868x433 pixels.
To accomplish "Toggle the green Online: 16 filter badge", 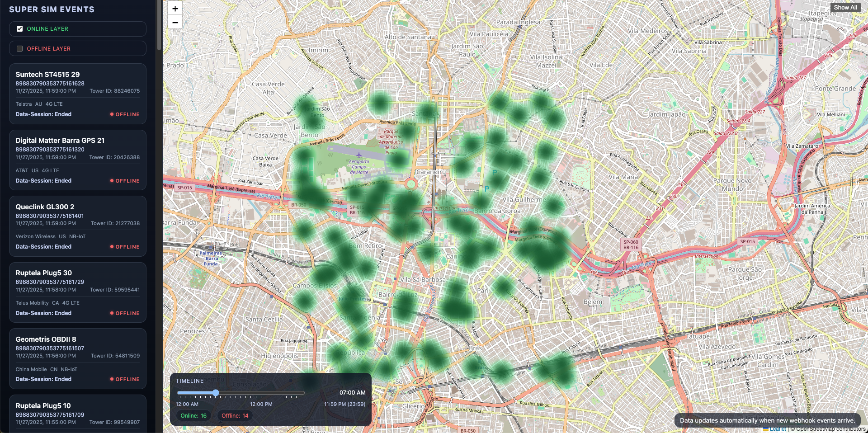I will click(x=193, y=415).
